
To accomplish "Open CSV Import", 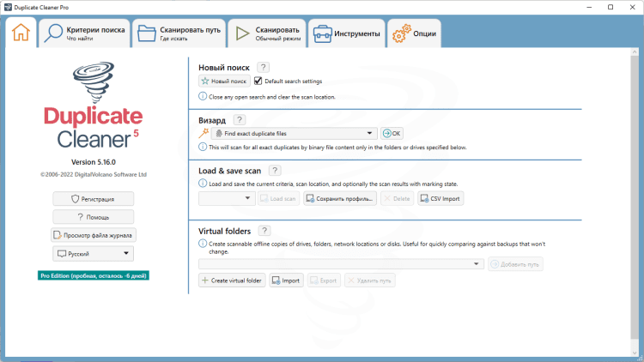I will (440, 199).
